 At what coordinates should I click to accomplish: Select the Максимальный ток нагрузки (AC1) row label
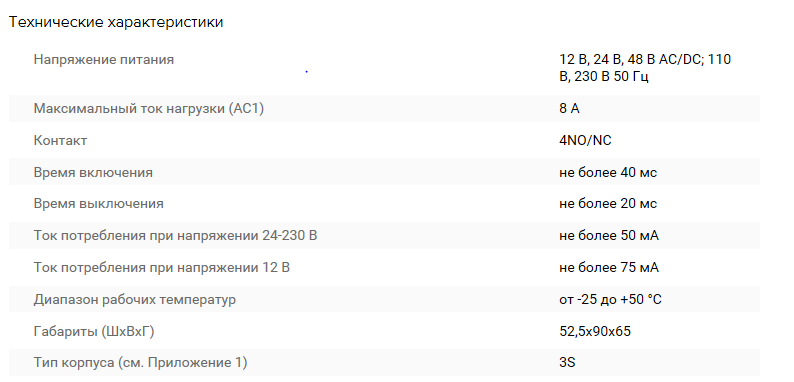(x=149, y=109)
